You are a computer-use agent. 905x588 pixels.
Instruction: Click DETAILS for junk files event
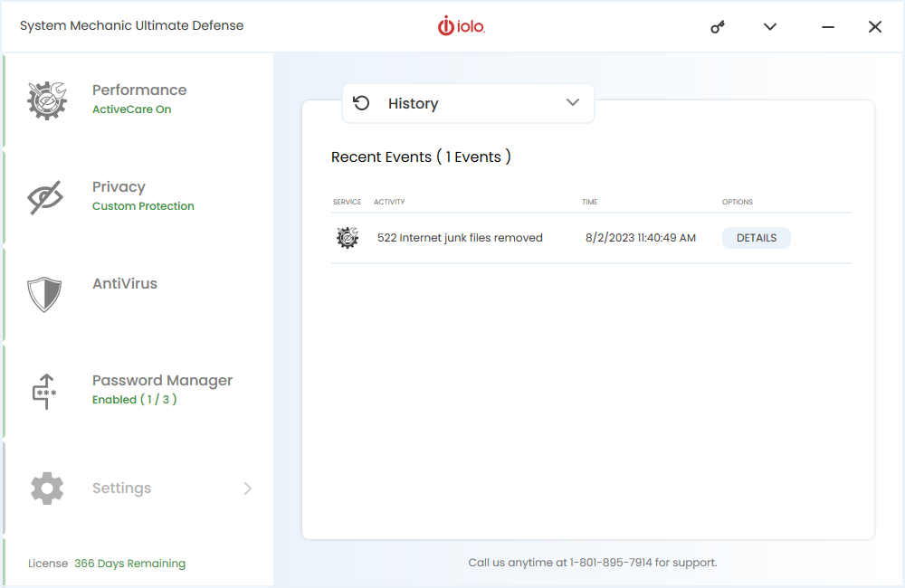pyautogui.click(x=756, y=238)
